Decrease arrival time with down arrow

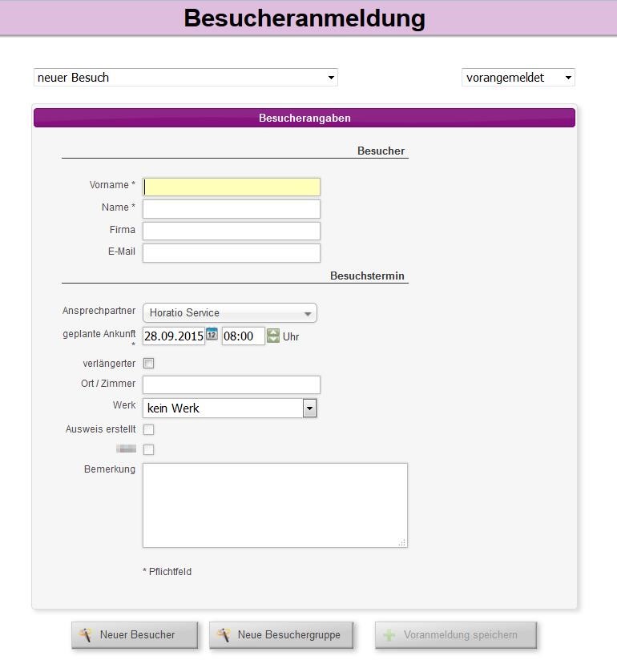coord(273,340)
